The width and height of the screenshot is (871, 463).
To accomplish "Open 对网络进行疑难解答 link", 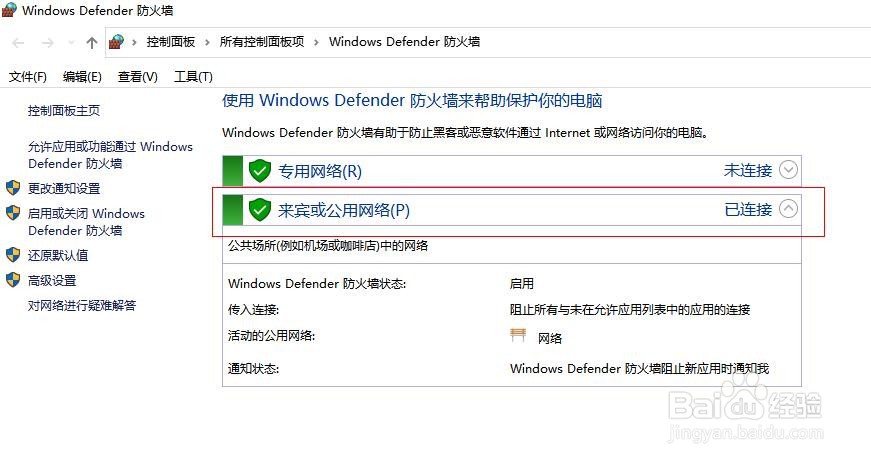I will (x=82, y=305).
